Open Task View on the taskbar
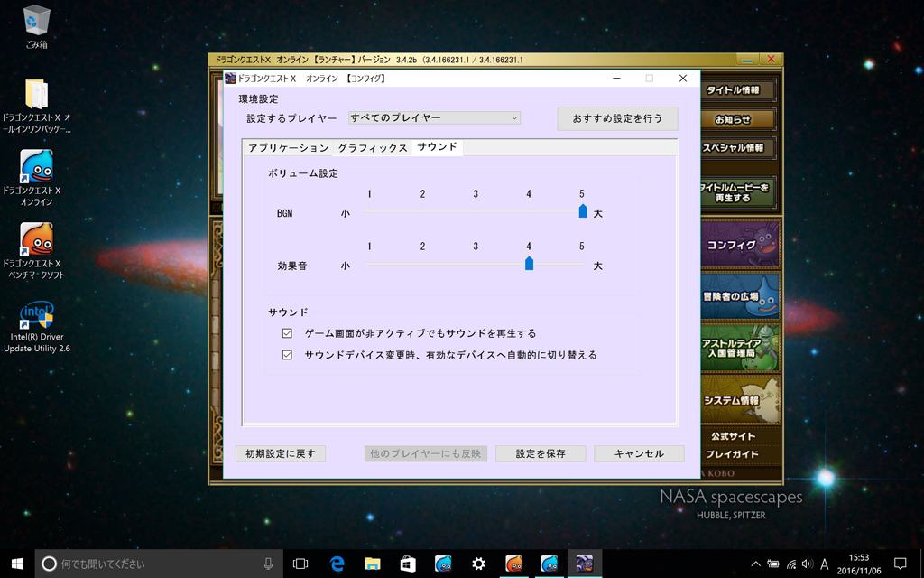This screenshot has width=924, height=578. pyautogui.click(x=300, y=564)
